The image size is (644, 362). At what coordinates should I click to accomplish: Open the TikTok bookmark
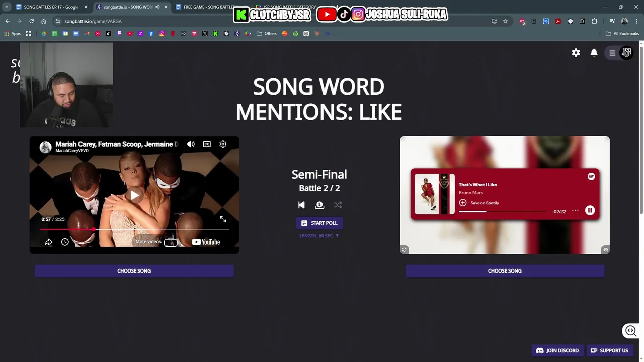[108, 34]
